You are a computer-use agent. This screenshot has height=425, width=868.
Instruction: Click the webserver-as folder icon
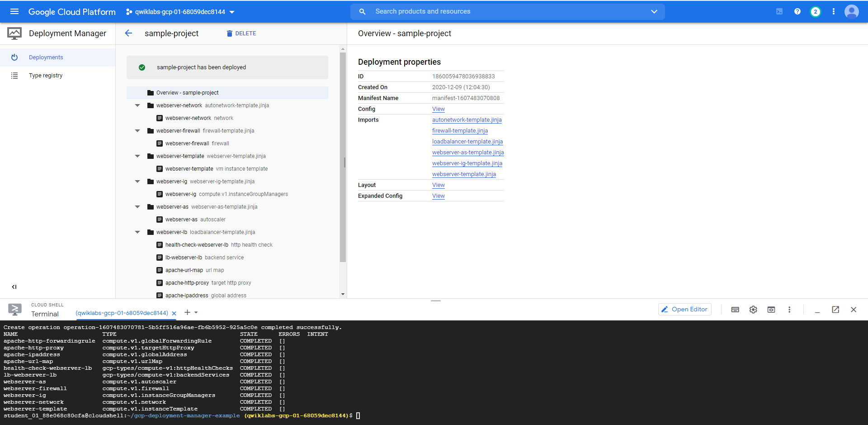151,207
